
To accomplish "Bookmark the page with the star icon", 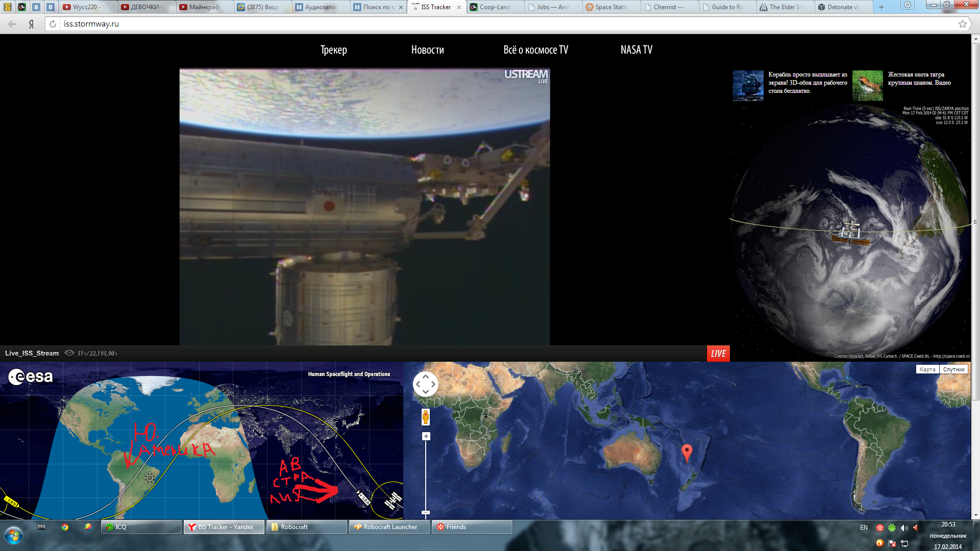I will click(x=962, y=24).
